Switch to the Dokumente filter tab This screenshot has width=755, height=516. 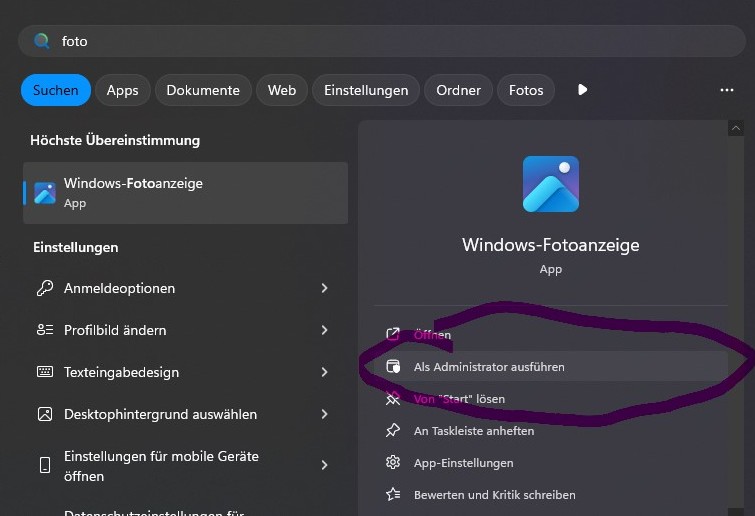pyautogui.click(x=203, y=90)
